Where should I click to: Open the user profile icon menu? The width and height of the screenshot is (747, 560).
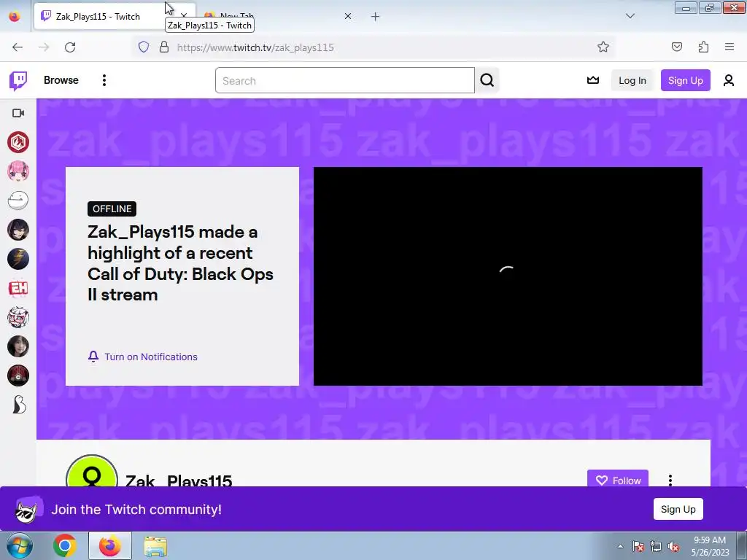[x=729, y=80]
